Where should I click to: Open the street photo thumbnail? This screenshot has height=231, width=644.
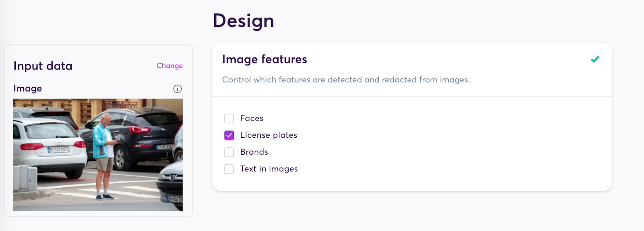98,155
